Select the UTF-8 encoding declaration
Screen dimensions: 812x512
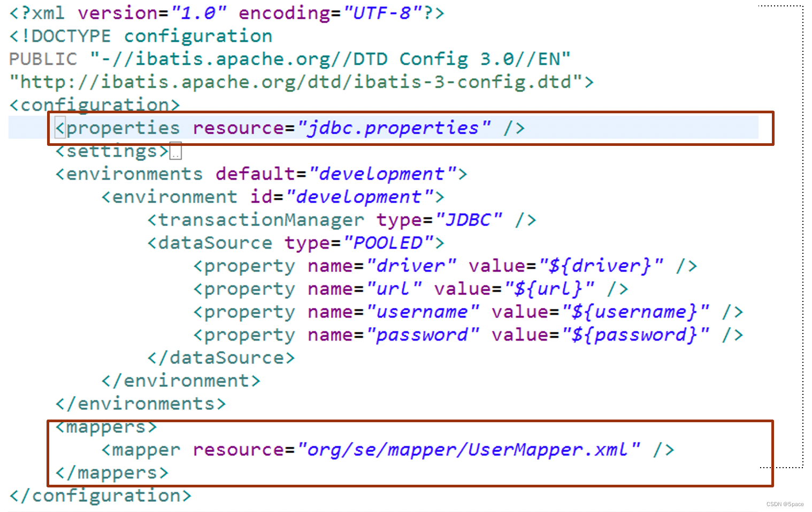click(384, 12)
